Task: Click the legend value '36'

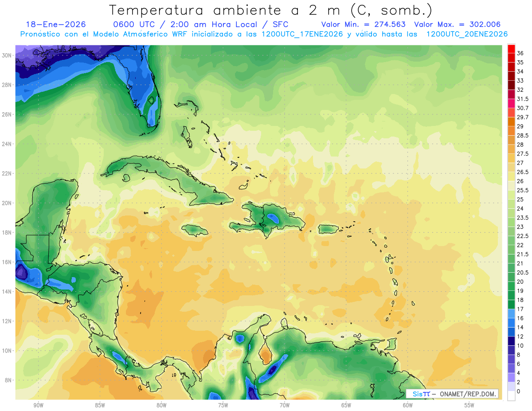Action: coord(520,53)
